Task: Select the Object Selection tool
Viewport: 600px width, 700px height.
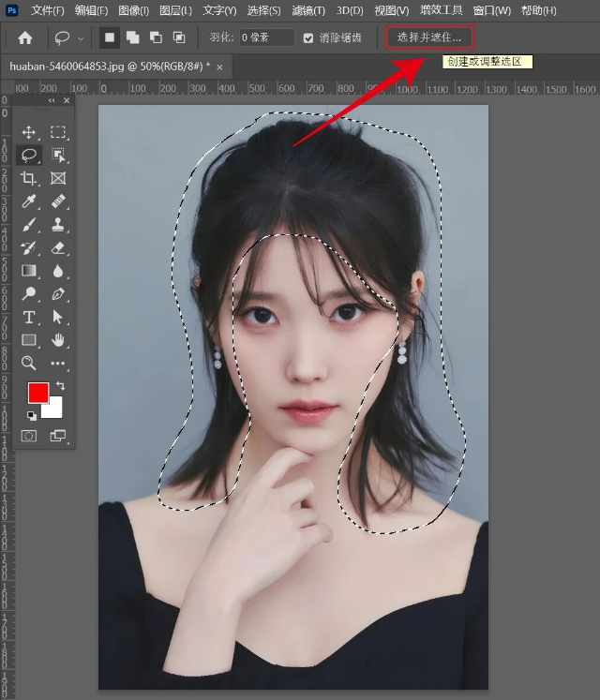Action: 58,156
